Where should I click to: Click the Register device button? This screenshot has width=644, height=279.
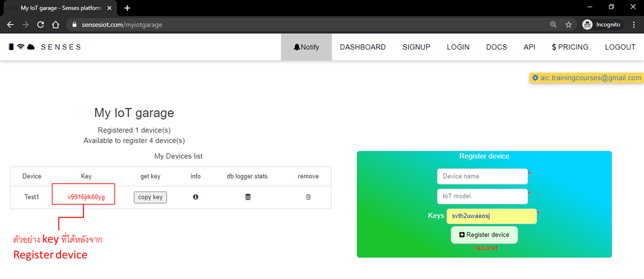[484, 235]
